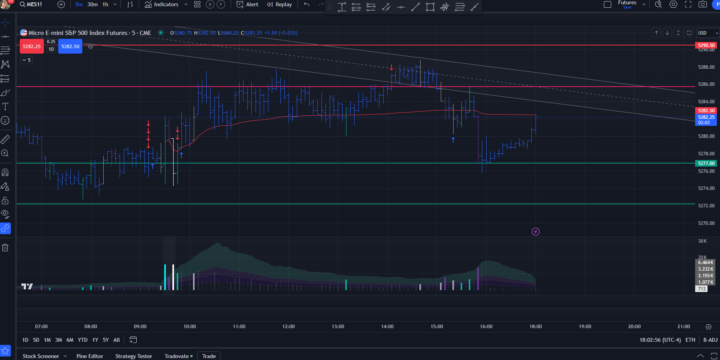Viewport: 720px width, 360px height.
Task: Open the USD currency dropdown
Action: click(707, 33)
